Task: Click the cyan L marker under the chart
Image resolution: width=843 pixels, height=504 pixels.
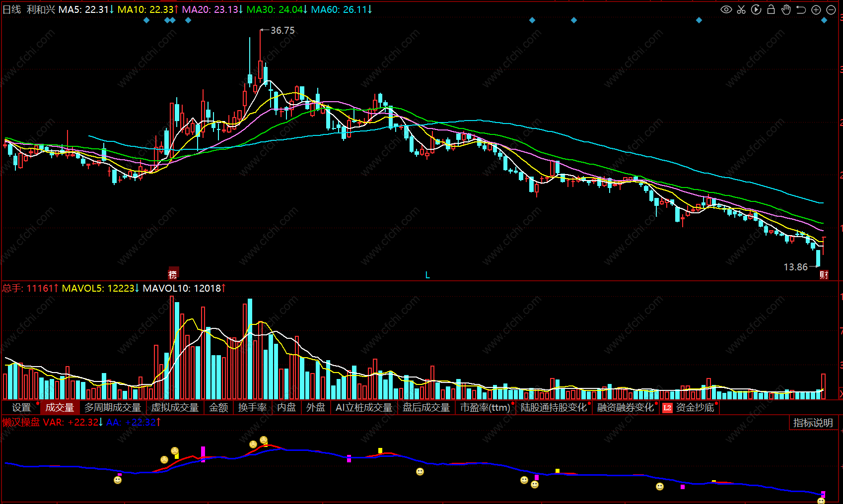Action: point(427,275)
